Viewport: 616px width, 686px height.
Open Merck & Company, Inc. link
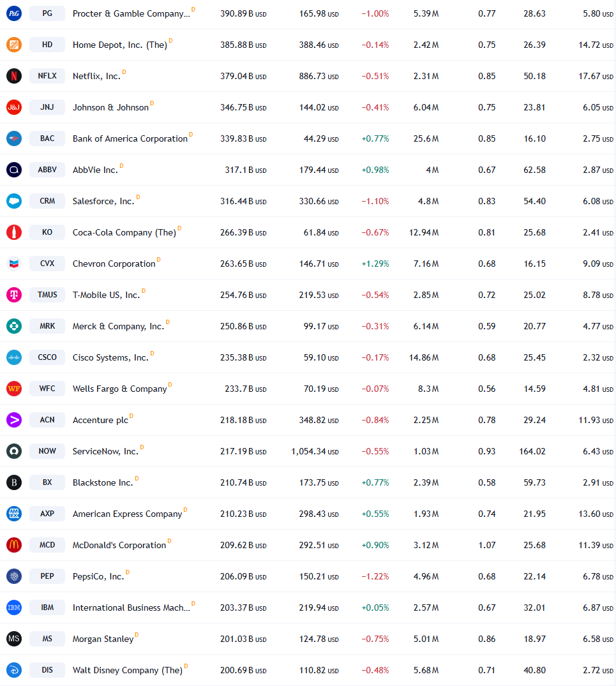[x=118, y=326]
